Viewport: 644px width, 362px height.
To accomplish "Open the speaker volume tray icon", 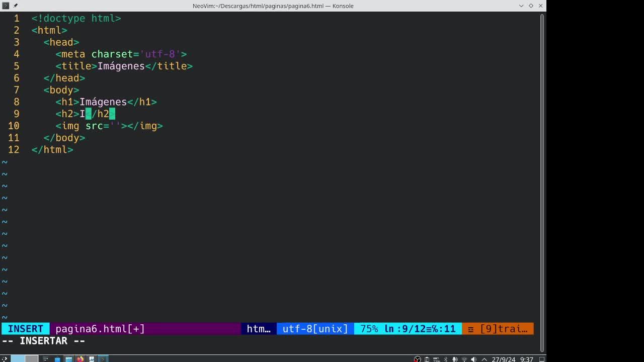I will click(473, 359).
